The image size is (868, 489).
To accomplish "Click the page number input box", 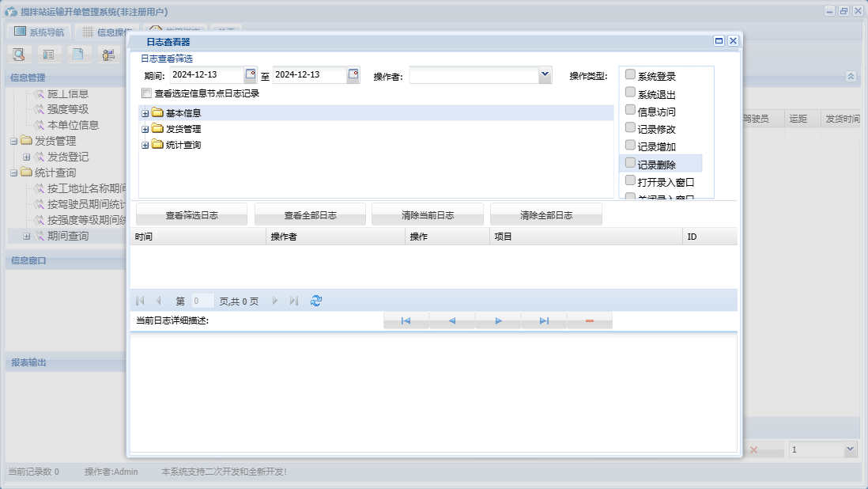I will pyautogui.click(x=202, y=301).
